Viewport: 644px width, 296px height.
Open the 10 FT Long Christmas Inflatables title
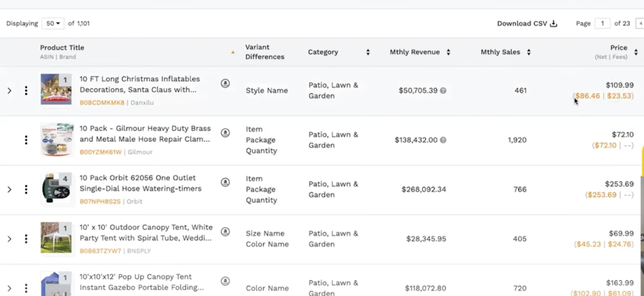tap(140, 84)
